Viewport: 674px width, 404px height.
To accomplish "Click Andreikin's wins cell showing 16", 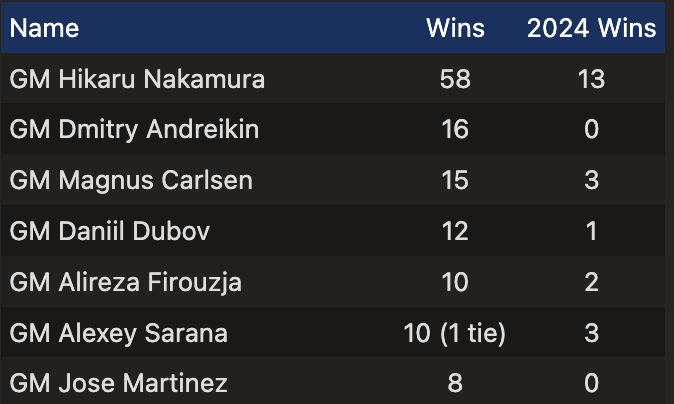I will click(x=455, y=130).
